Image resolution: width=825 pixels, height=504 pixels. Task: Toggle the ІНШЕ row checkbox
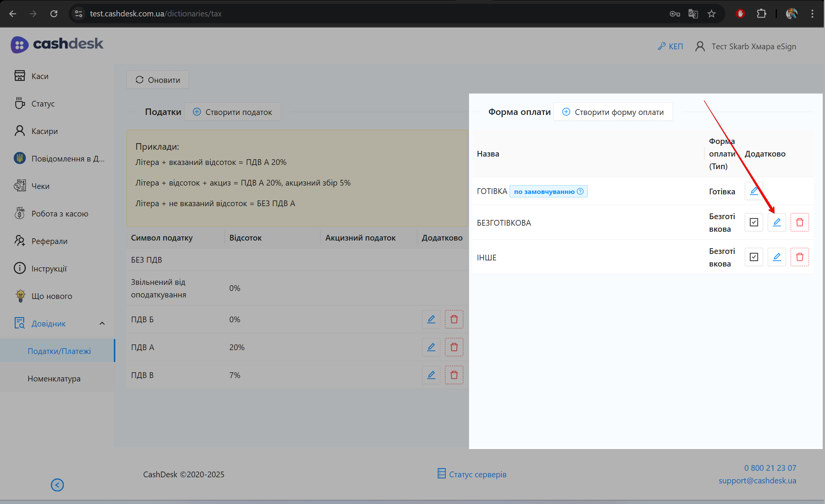754,257
